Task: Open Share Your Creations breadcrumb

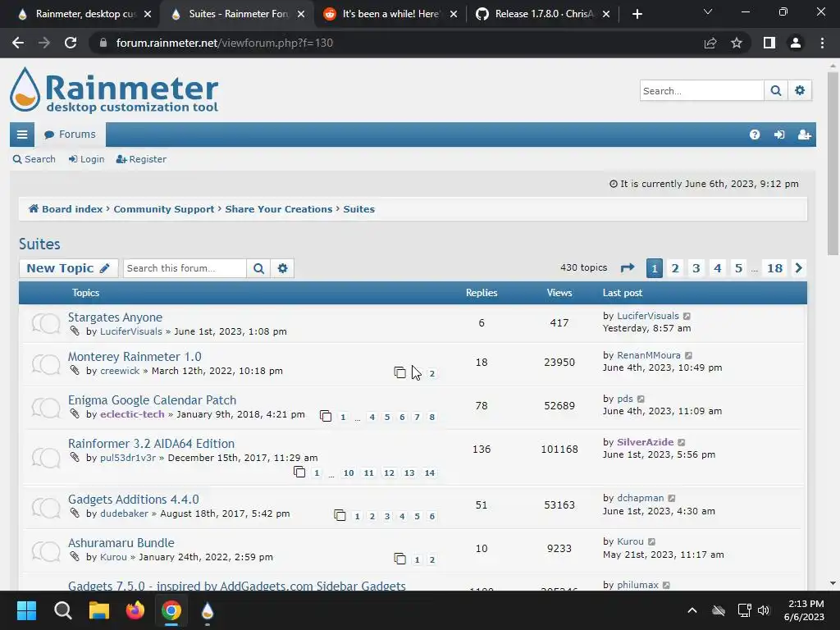Action: pos(279,209)
